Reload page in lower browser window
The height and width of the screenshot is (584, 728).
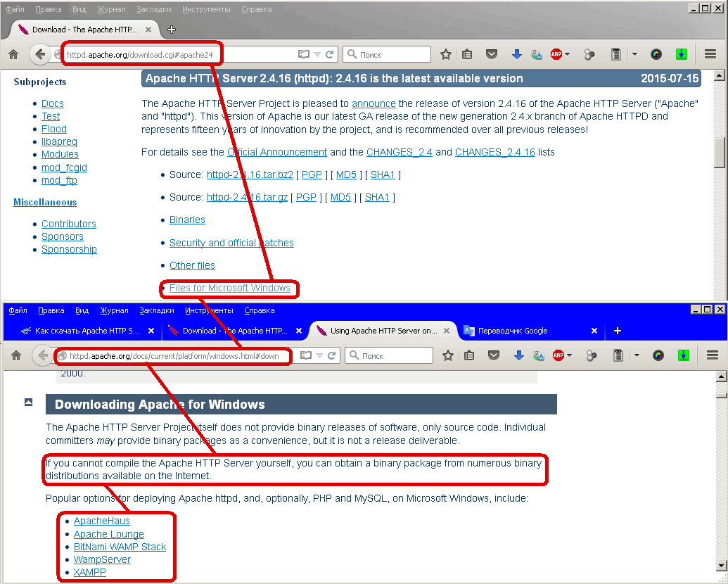coord(331,355)
